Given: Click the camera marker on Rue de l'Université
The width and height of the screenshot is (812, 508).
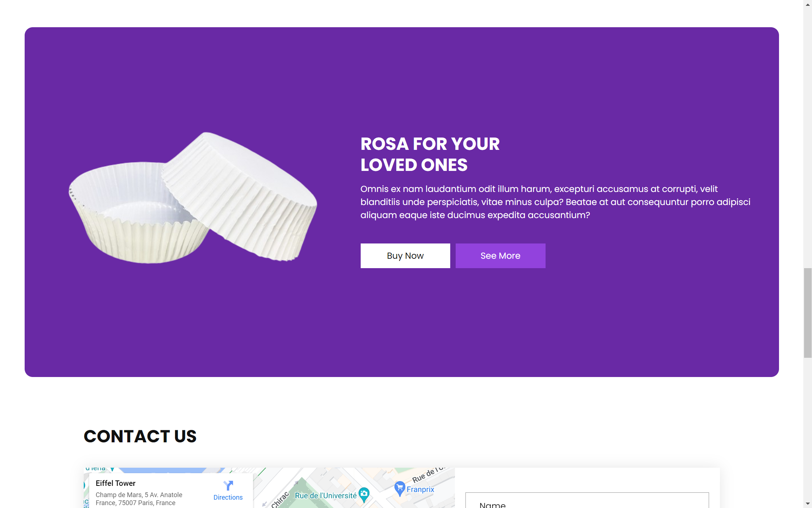Looking at the screenshot, I should [x=364, y=494].
